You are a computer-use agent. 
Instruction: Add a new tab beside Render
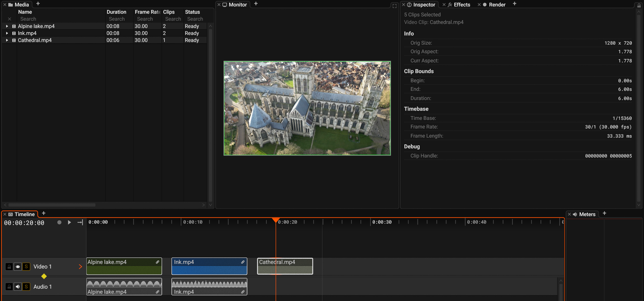tap(514, 4)
